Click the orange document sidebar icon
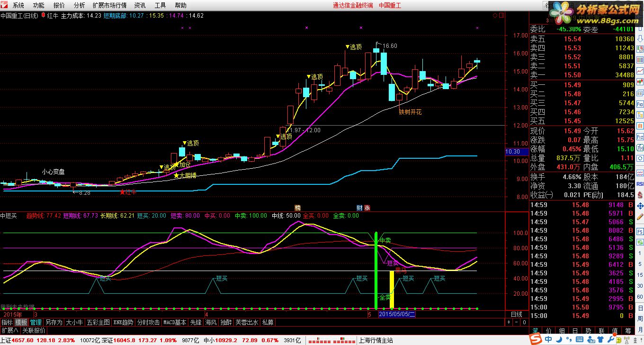This screenshot has height=345, width=644. pos(639,125)
